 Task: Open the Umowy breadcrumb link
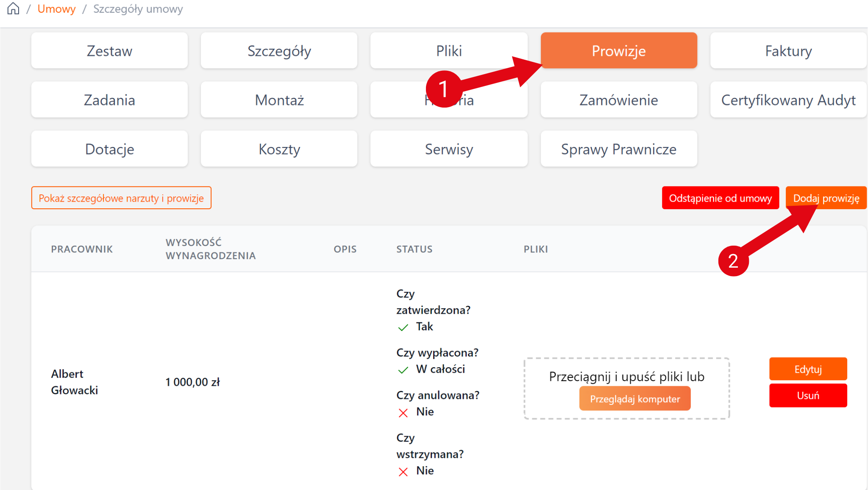pos(56,9)
